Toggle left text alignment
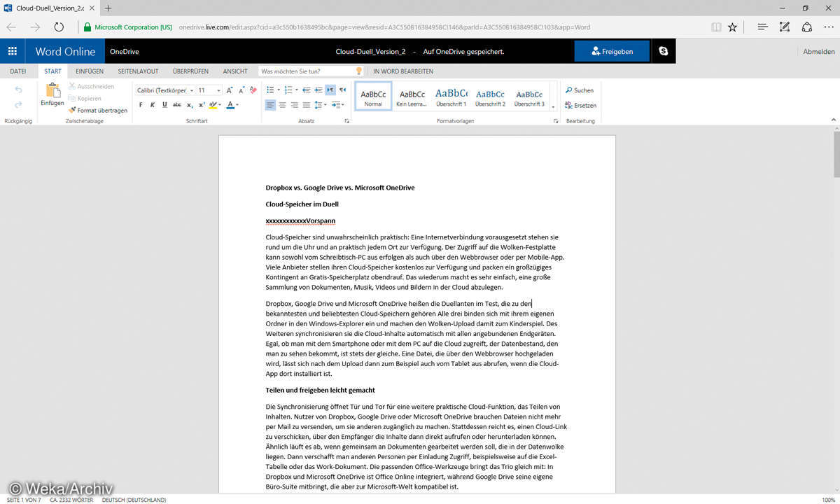The image size is (840, 504). pyautogui.click(x=270, y=105)
